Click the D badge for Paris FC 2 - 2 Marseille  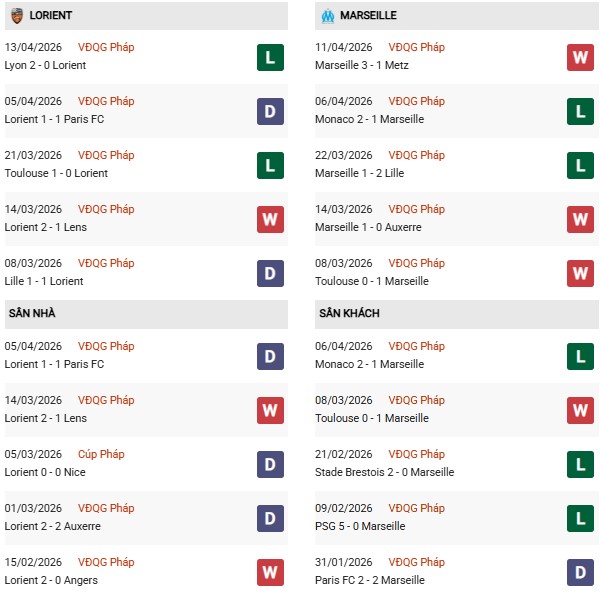click(x=580, y=572)
